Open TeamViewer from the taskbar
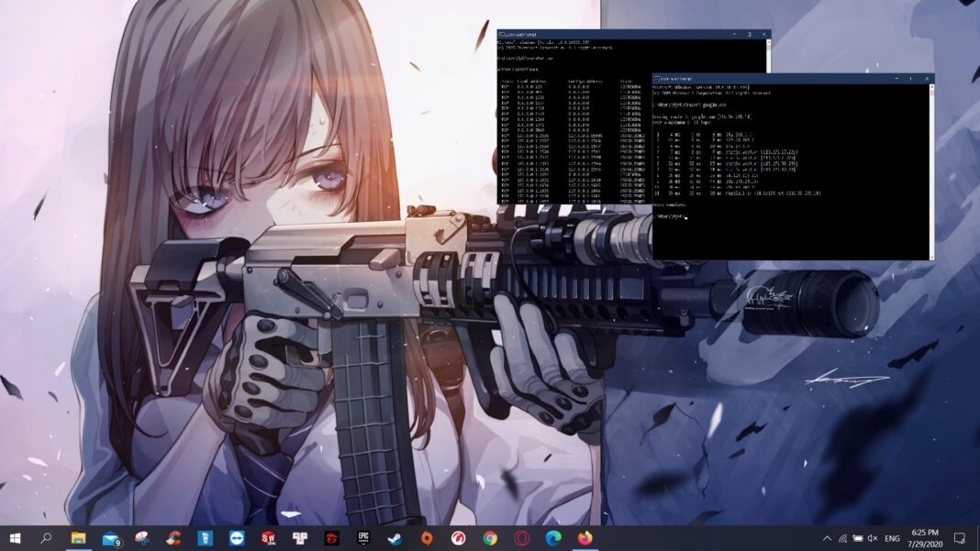The height and width of the screenshot is (551, 980). [237, 536]
